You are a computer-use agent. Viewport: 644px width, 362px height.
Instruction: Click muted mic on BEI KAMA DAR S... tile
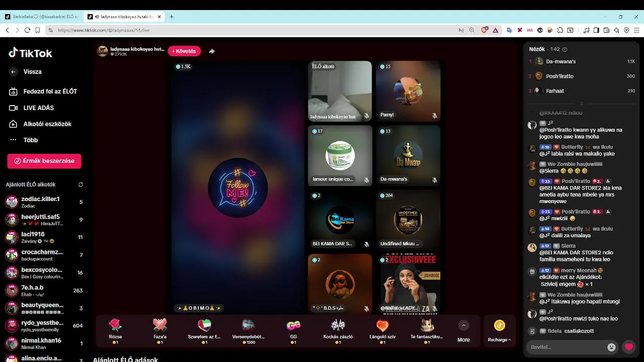pos(366,244)
